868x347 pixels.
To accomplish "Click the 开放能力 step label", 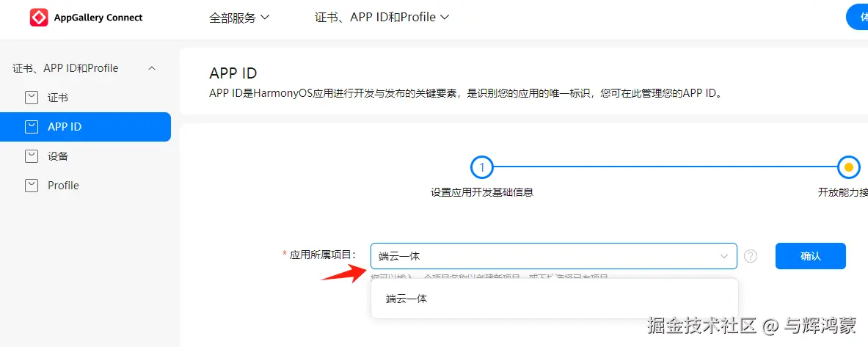I will (842, 193).
